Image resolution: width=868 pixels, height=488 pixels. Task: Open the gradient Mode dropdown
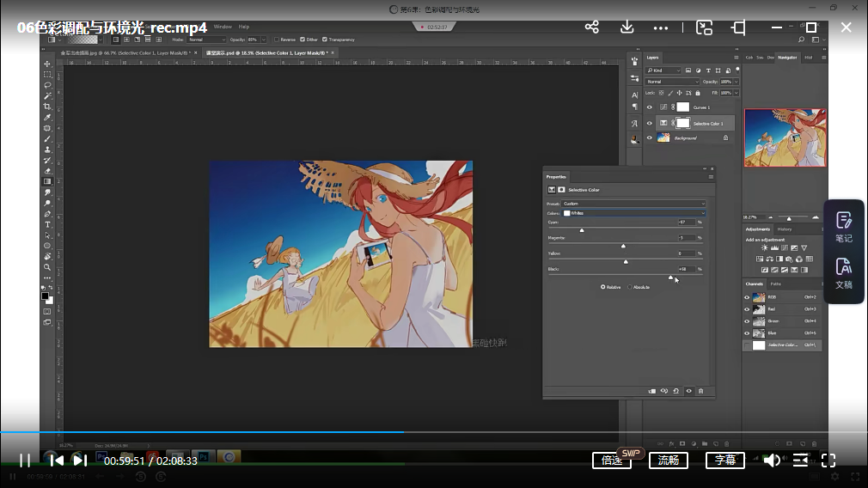[206, 40]
